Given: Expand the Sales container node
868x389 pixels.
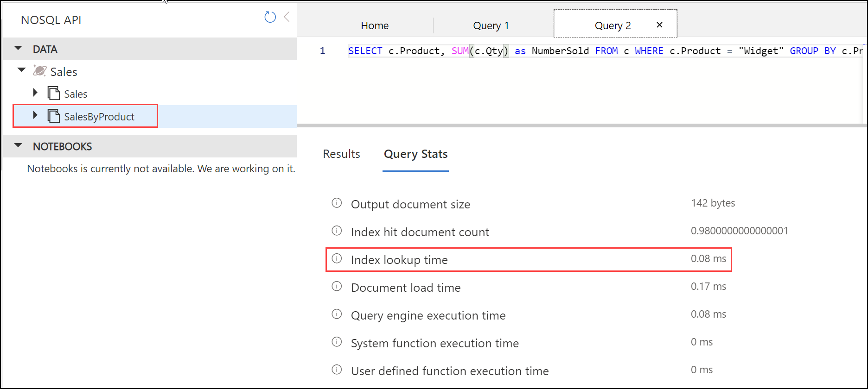Looking at the screenshot, I should coord(35,93).
